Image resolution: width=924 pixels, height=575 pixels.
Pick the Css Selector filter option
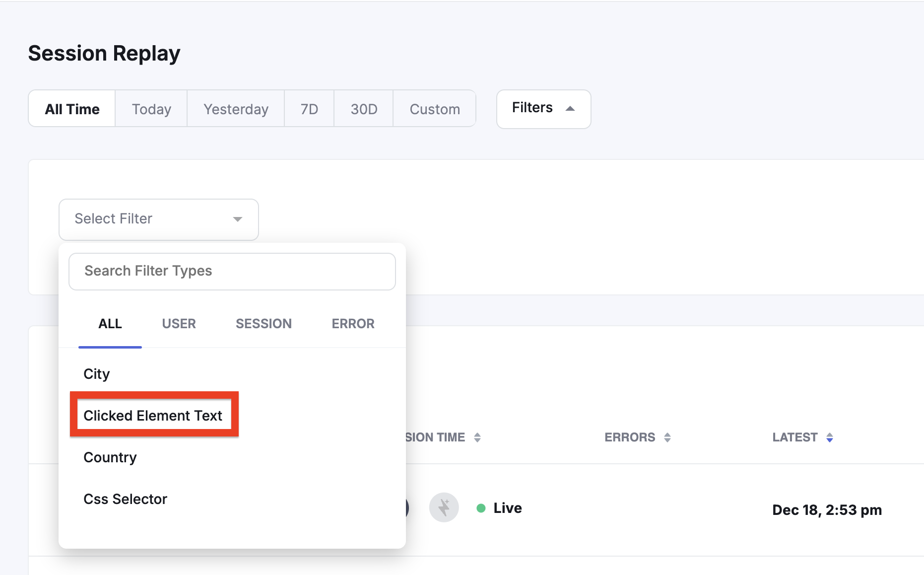(126, 499)
